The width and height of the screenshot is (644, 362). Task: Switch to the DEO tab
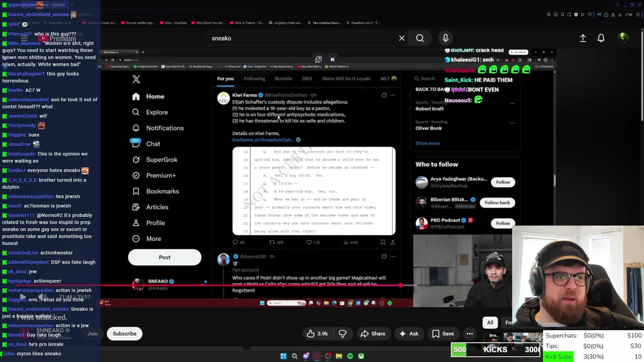tap(307, 78)
